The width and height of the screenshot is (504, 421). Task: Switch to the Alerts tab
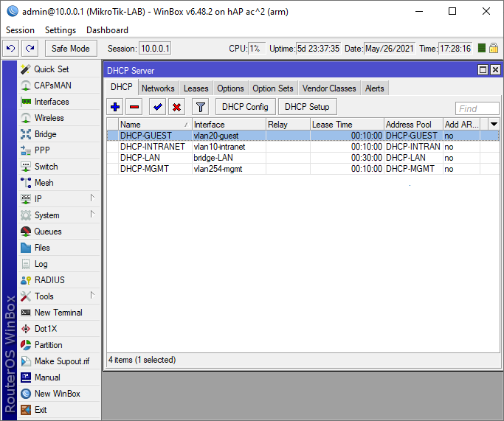click(374, 88)
